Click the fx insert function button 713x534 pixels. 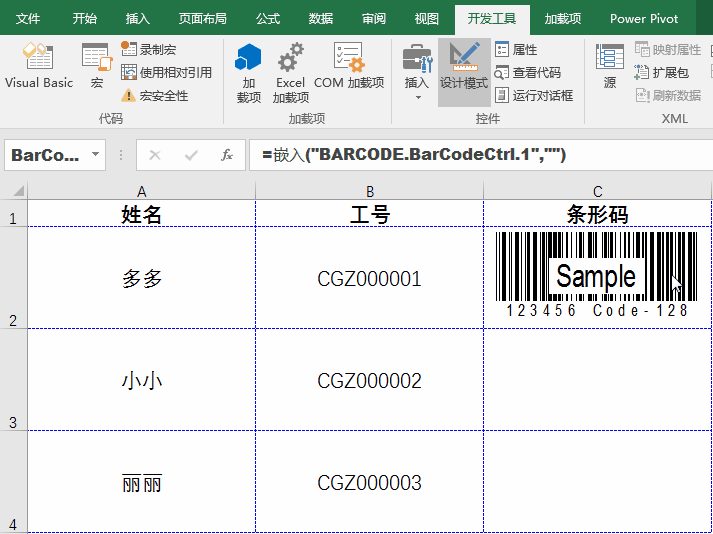point(226,155)
